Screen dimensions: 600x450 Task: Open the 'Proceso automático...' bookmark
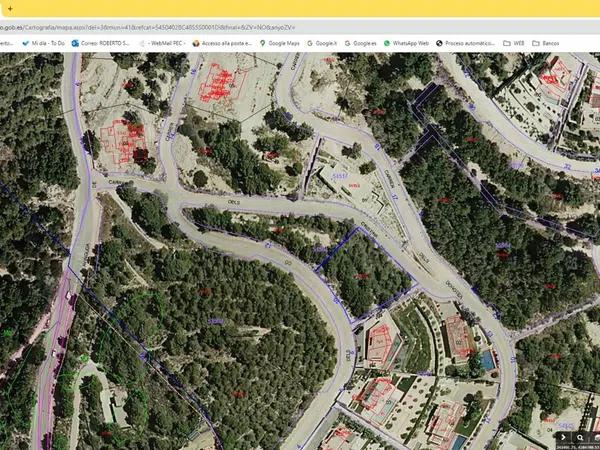pyautogui.click(x=470, y=44)
